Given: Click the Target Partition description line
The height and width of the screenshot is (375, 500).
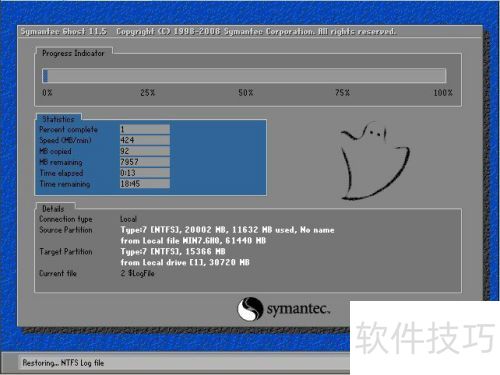Looking at the screenshot, I should (173, 251).
